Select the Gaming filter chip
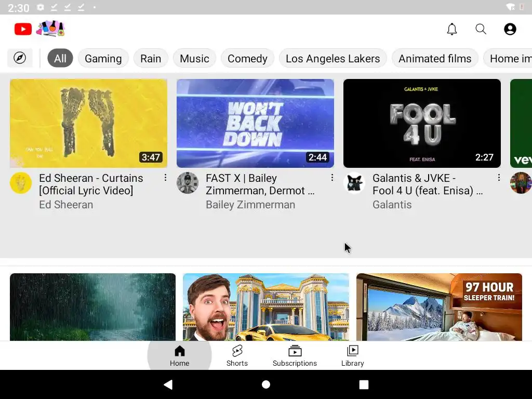This screenshot has width=532, height=399. point(103,58)
